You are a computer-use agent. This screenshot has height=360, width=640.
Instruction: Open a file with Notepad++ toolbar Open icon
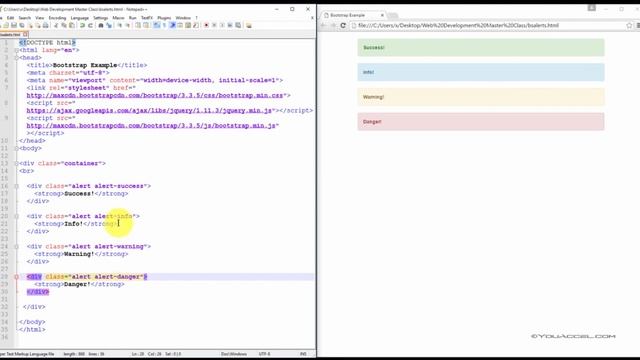click(x=6, y=25)
